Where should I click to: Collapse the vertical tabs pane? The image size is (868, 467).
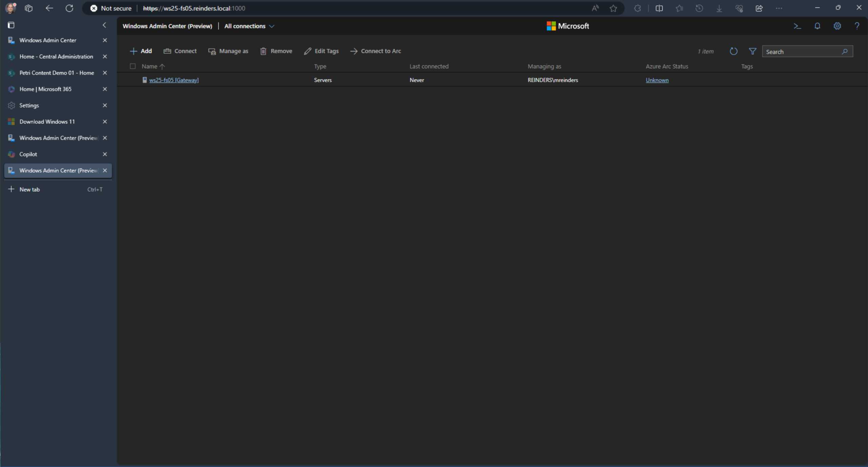click(x=104, y=25)
